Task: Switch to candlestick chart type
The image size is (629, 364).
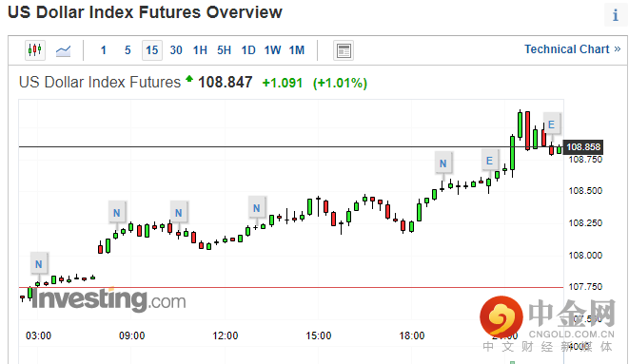Action: point(35,50)
